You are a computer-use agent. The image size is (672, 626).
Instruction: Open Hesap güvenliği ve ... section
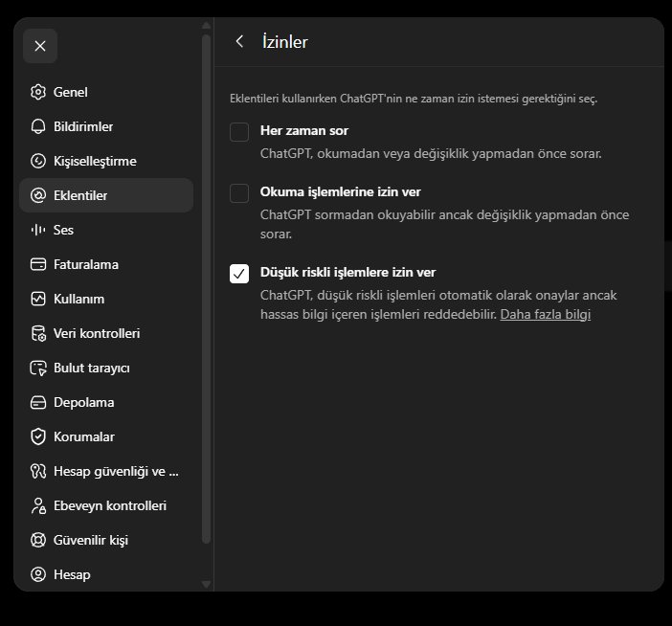106,471
